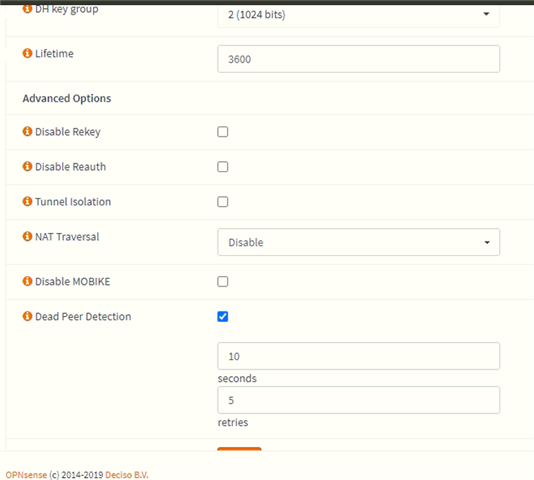
Task: Click NAT Traversal info icon
Action: point(27,236)
